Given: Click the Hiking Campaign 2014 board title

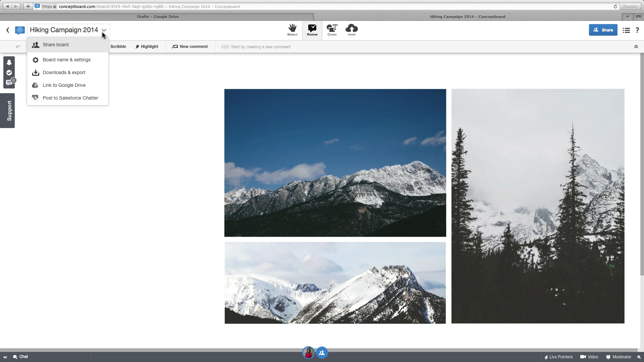Looking at the screenshot, I should point(64,30).
